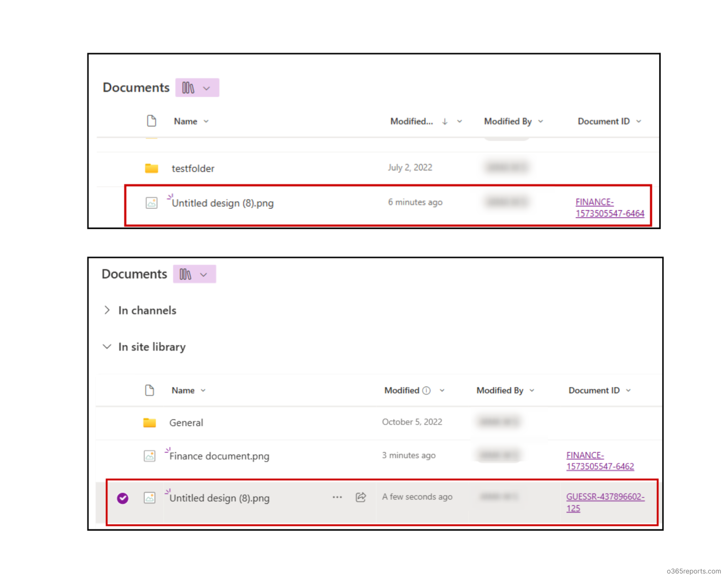Click the testfolder folder icon
This screenshot has height=582, width=728.
pyautogui.click(x=152, y=168)
